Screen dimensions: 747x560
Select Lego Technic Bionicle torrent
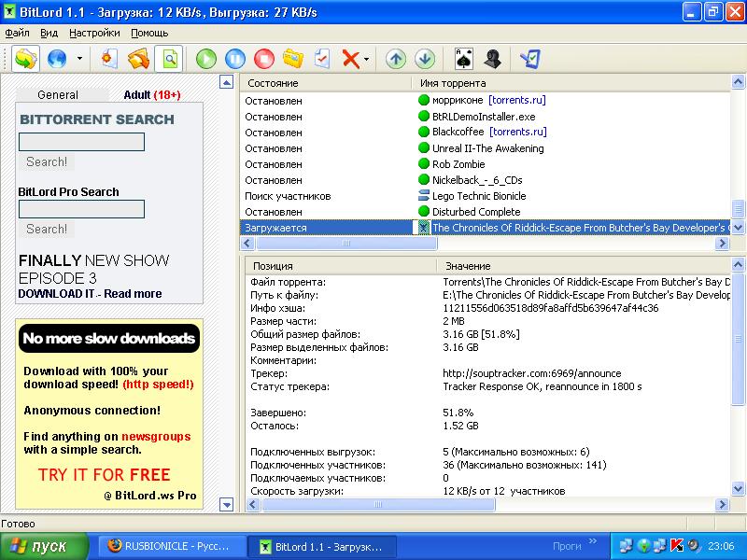click(x=485, y=196)
